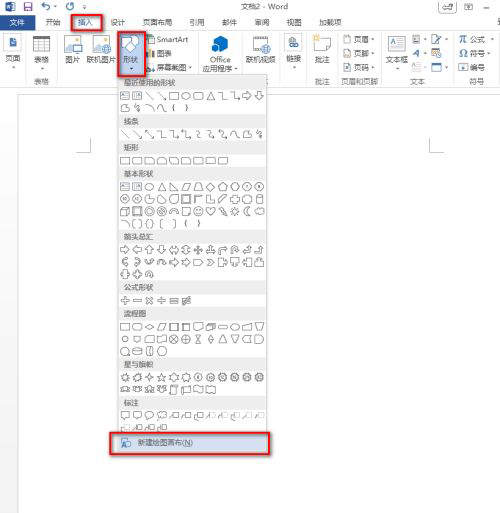Select sun shape in basic shapes
This screenshot has height=513, width=500.
[235, 211]
